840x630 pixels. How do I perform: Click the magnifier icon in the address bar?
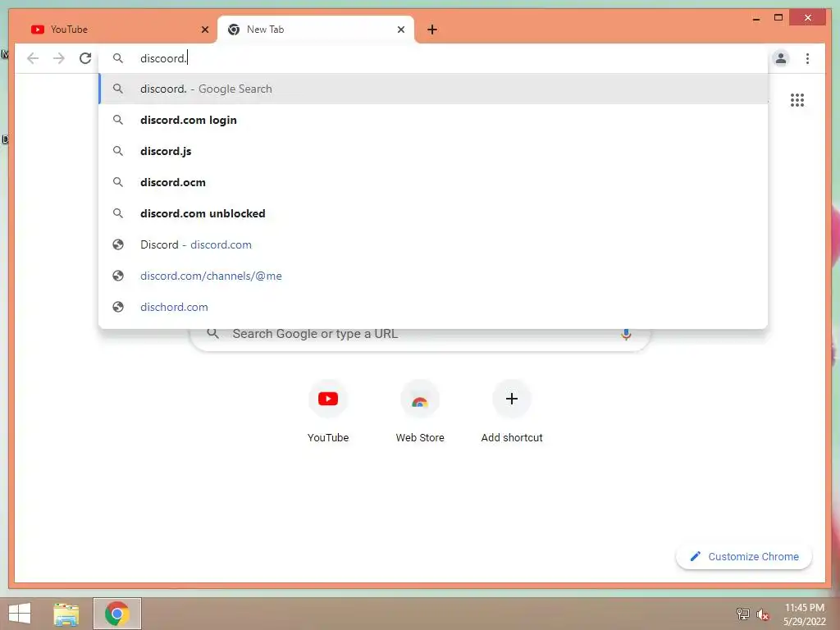point(118,58)
